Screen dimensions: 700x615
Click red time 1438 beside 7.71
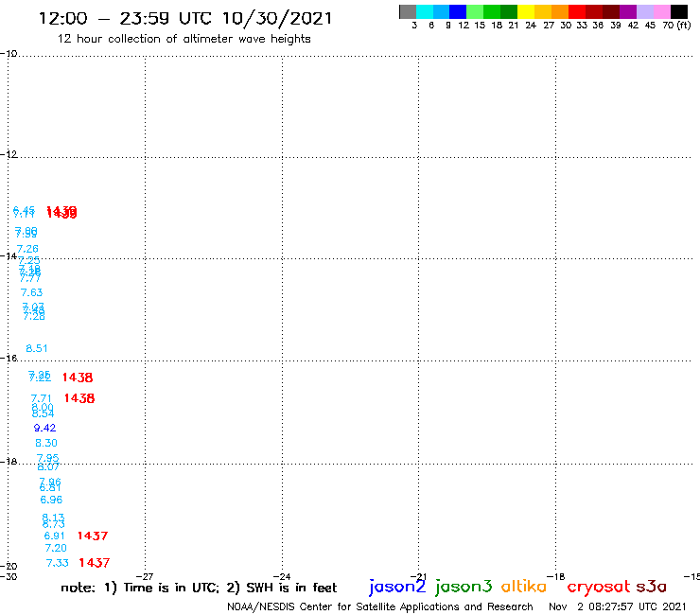click(79, 398)
